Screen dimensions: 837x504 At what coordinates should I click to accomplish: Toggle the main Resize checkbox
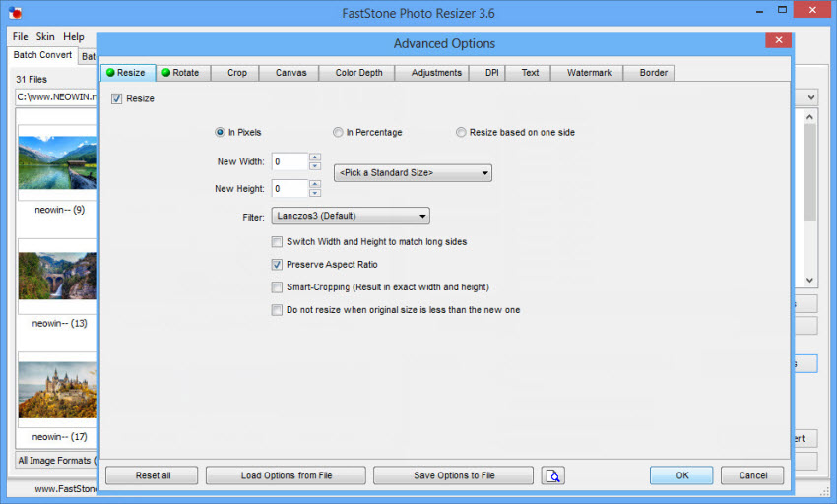coord(116,98)
